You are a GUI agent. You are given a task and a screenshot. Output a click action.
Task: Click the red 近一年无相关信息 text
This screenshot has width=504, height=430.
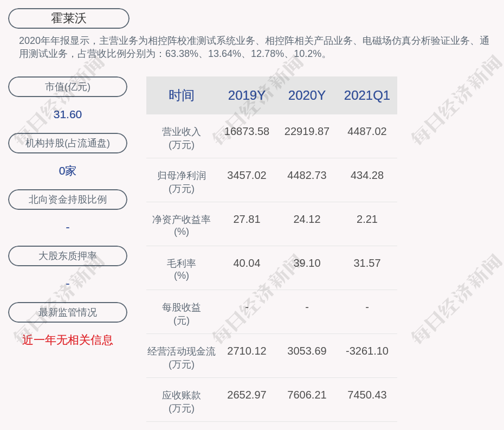pyautogui.click(x=68, y=340)
